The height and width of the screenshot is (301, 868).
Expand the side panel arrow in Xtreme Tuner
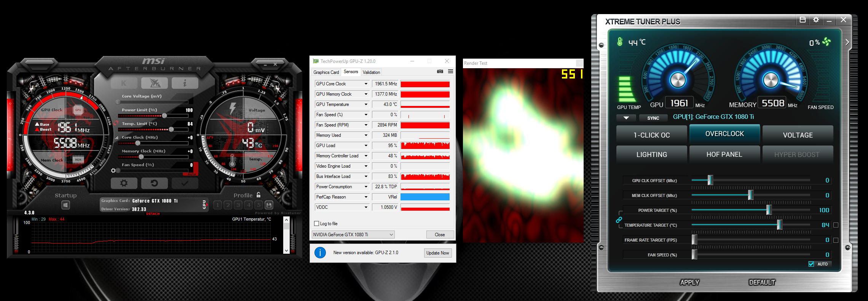click(847, 42)
